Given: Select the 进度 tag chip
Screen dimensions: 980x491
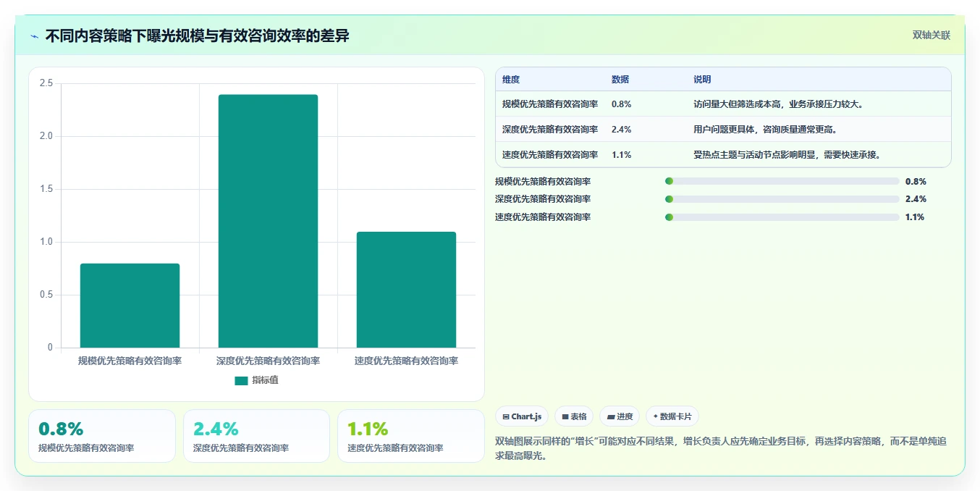Looking at the screenshot, I should [x=620, y=416].
